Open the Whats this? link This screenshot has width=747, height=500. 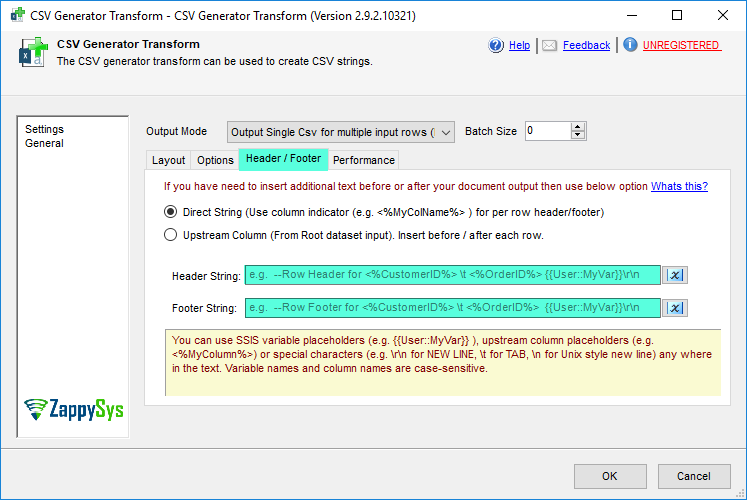[679, 186]
